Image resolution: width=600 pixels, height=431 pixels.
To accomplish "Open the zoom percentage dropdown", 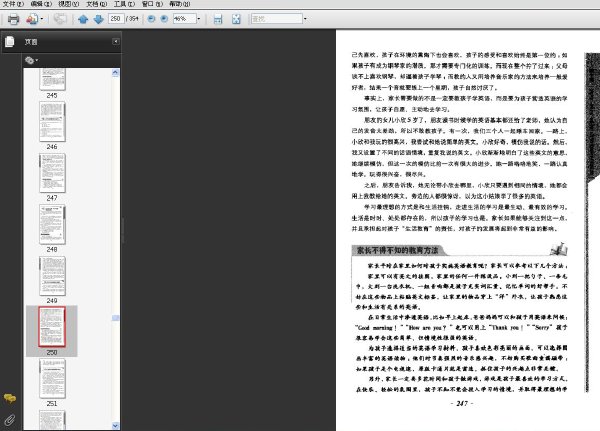I will pos(199,18).
